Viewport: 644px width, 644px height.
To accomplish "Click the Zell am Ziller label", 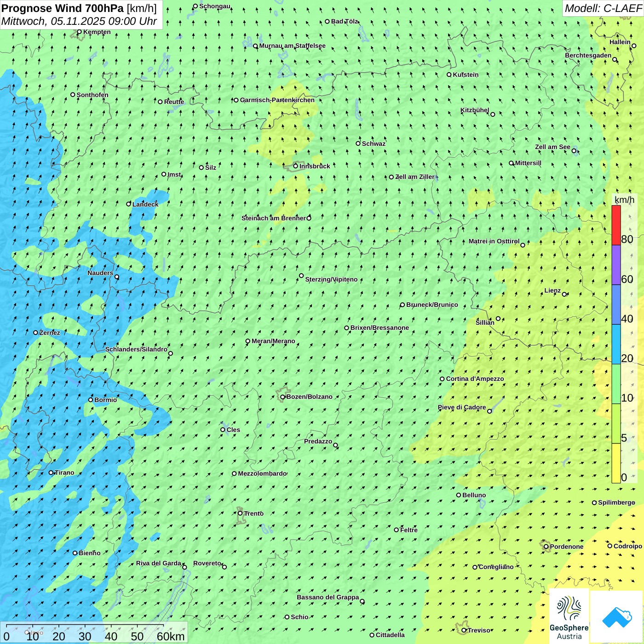I will click(x=414, y=177).
